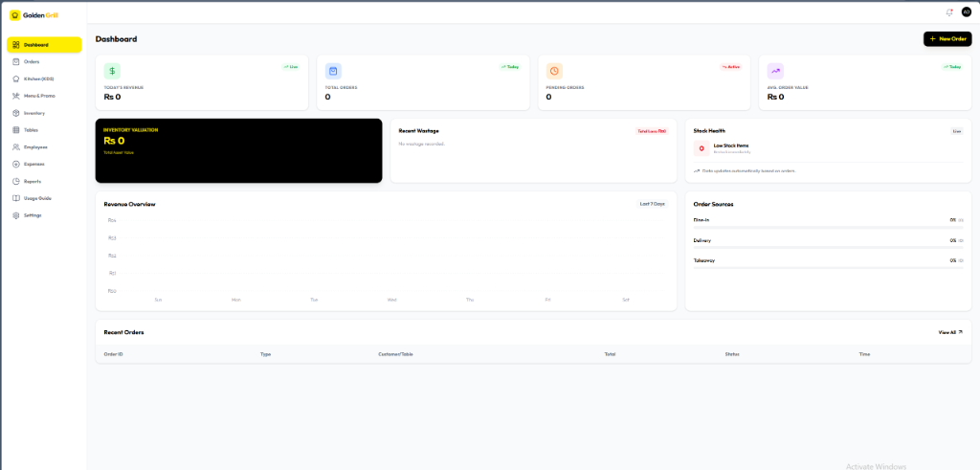Click the notification bell icon

[x=949, y=11]
